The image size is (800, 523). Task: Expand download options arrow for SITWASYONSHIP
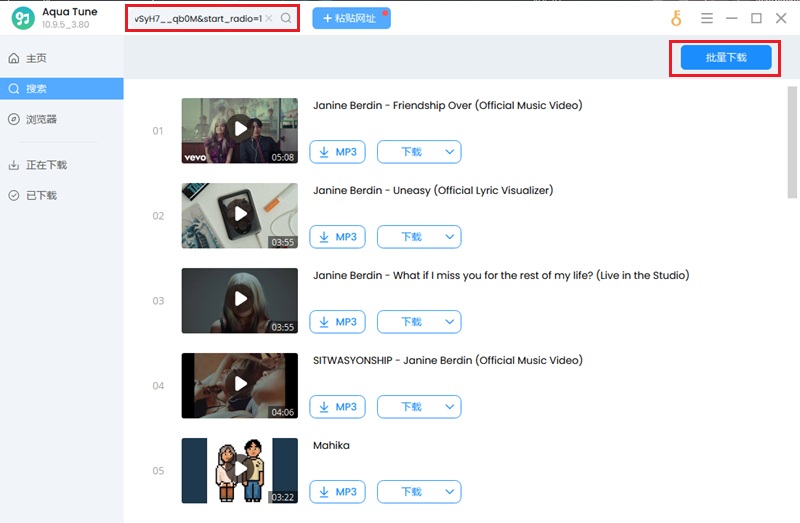point(449,407)
